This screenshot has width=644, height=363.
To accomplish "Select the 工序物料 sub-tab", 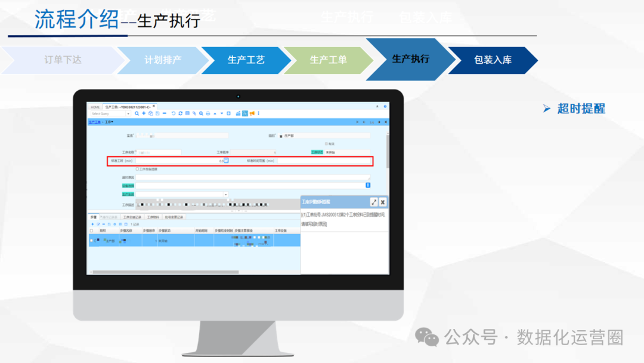I will pyautogui.click(x=153, y=217).
